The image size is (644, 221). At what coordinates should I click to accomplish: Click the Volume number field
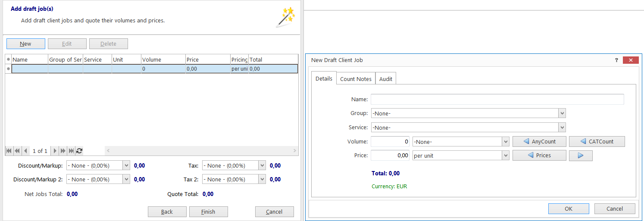point(390,142)
